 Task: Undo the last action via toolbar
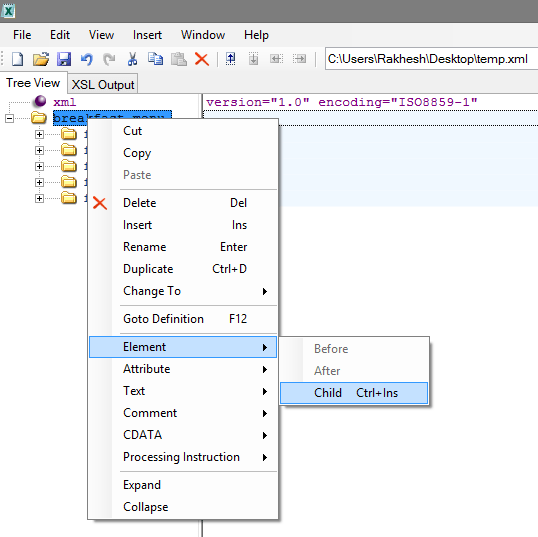click(87, 59)
